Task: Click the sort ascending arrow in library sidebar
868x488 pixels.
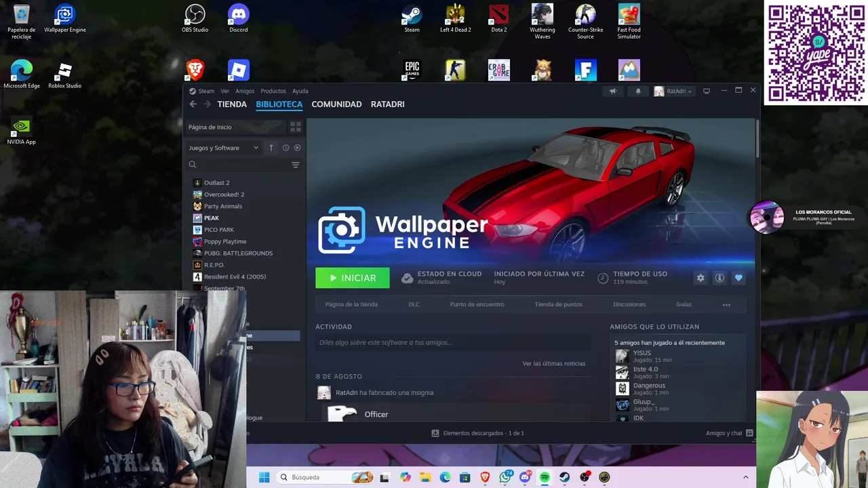Action: pos(271,148)
